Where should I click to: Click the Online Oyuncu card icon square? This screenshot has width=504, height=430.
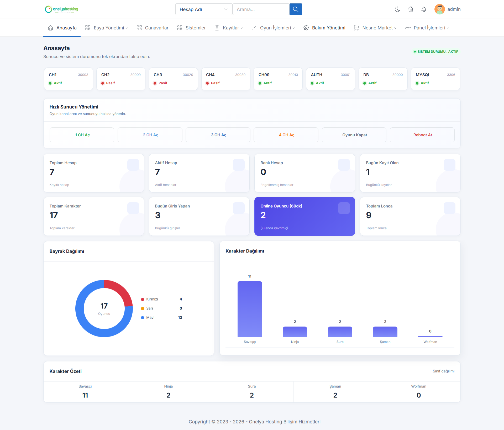pyautogui.click(x=344, y=208)
